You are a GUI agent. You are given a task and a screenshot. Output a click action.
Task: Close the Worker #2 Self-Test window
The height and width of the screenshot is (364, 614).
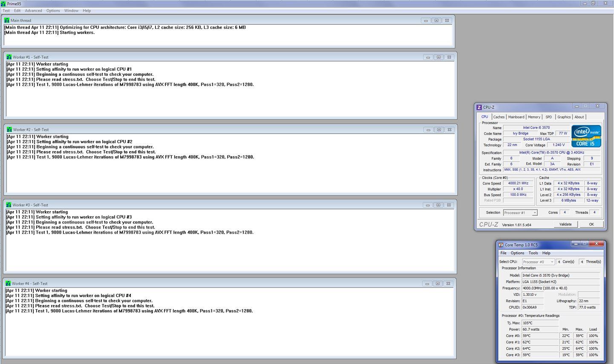(x=449, y=129)
